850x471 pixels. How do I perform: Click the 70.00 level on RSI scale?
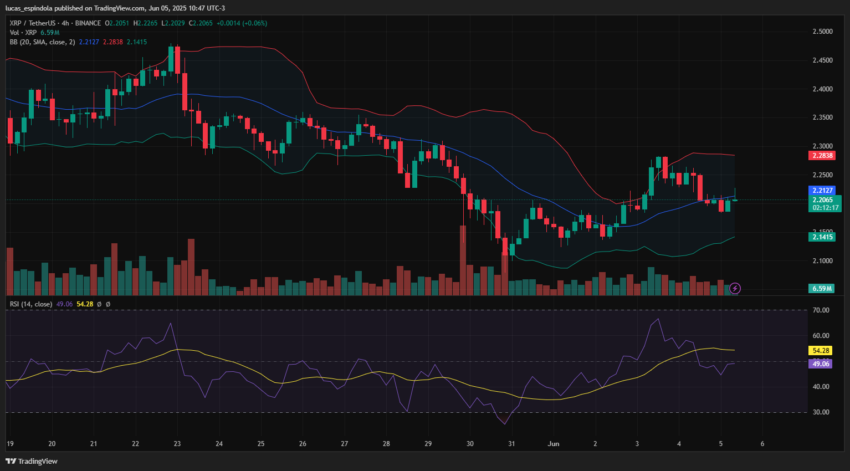(x=821, y=310)
